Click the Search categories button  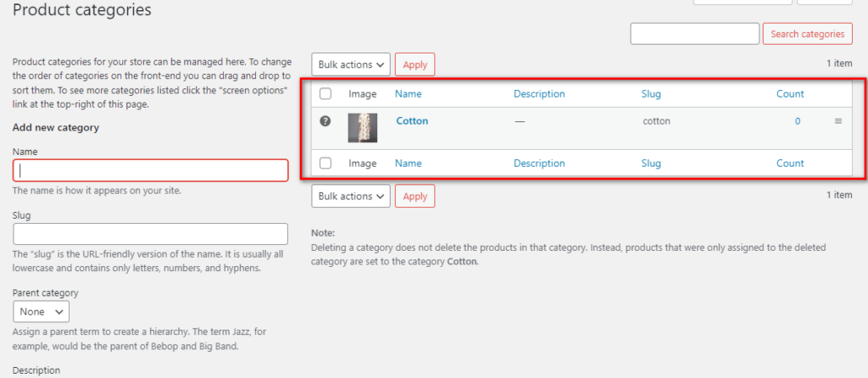coord(807,34)
